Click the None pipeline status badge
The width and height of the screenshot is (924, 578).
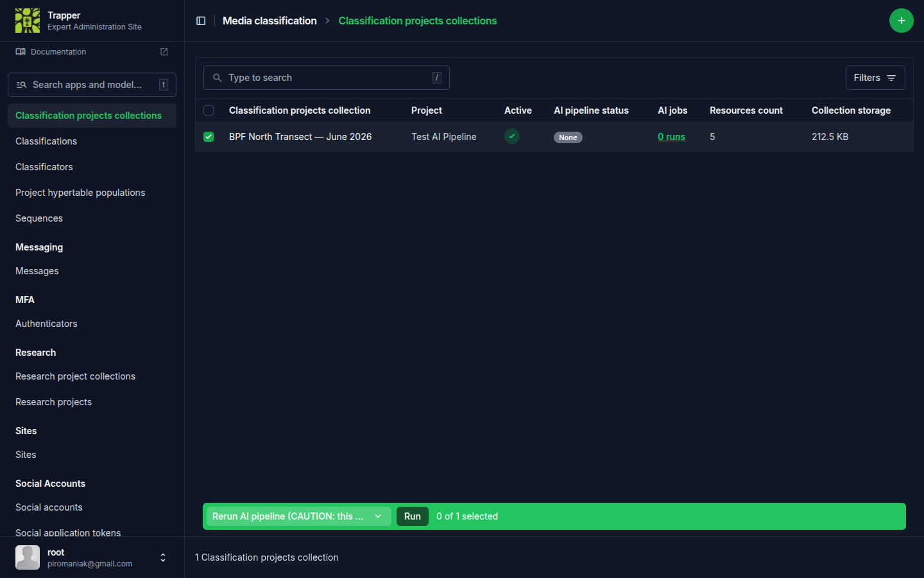[568, 137]
